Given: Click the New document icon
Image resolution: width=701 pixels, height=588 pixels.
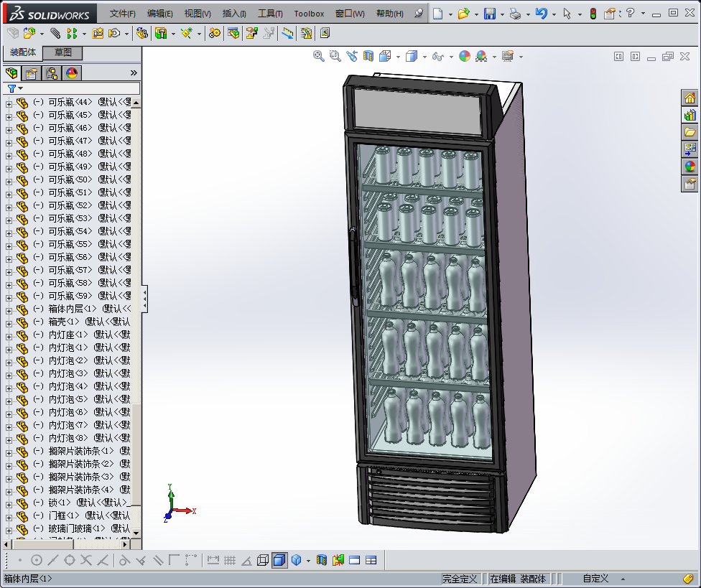Looking at the screenshot, I should point(437,14).
